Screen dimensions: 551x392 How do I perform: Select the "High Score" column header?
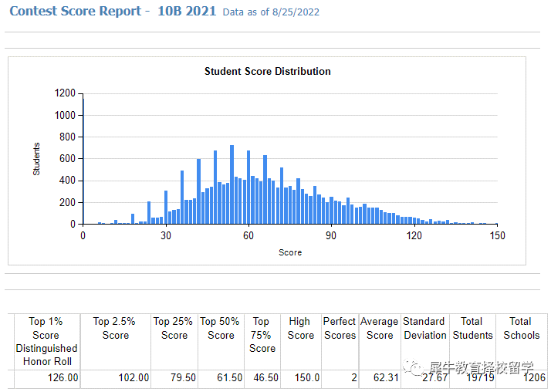click(300, 328)
